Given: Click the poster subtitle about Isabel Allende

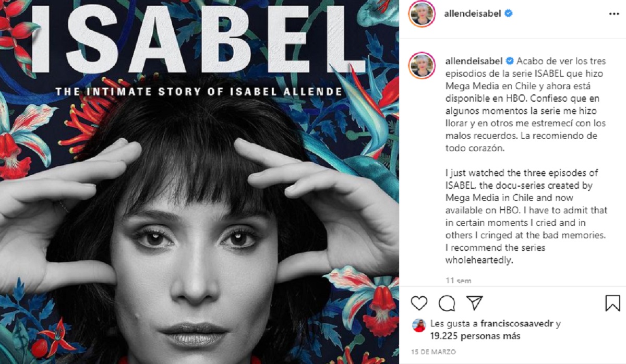Looking at the screenshot, I should pyautogui.click(x=199, y=92).
